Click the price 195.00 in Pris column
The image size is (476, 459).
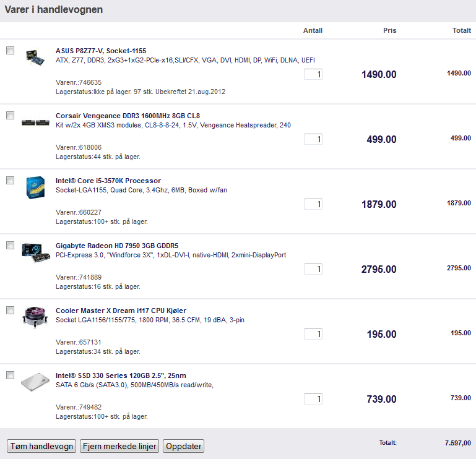381,334
